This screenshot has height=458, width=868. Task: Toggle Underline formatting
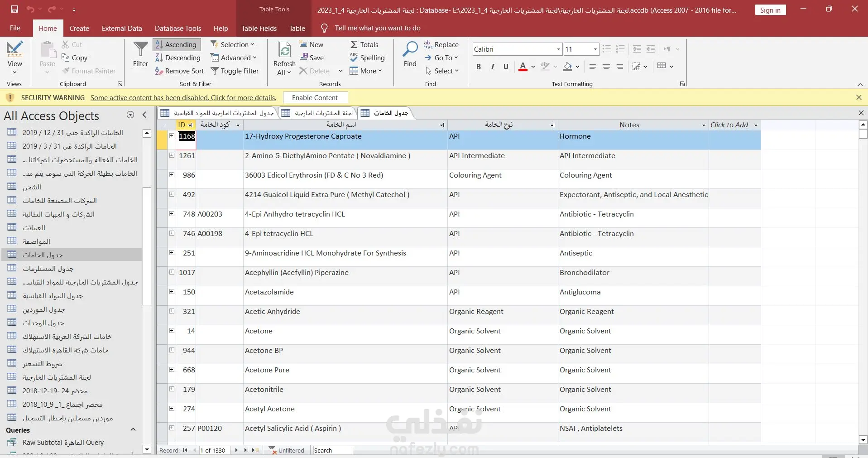506,67
